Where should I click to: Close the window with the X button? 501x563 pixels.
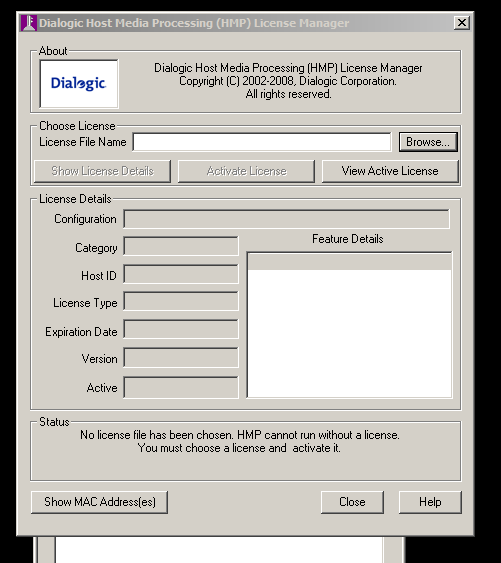[462, 23]
